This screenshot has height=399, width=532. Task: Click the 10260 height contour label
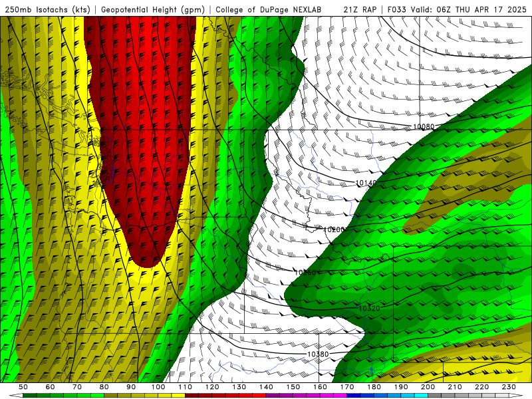point(305,272)
